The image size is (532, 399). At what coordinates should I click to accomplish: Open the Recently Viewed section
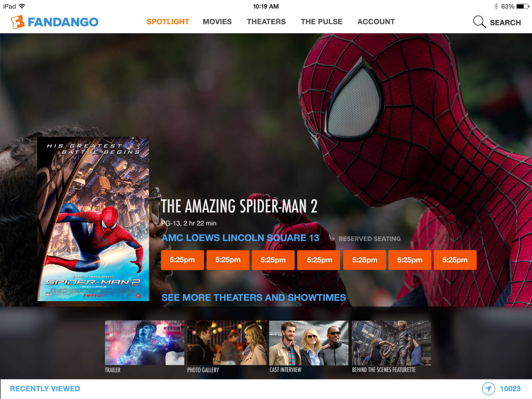point(45,389)
